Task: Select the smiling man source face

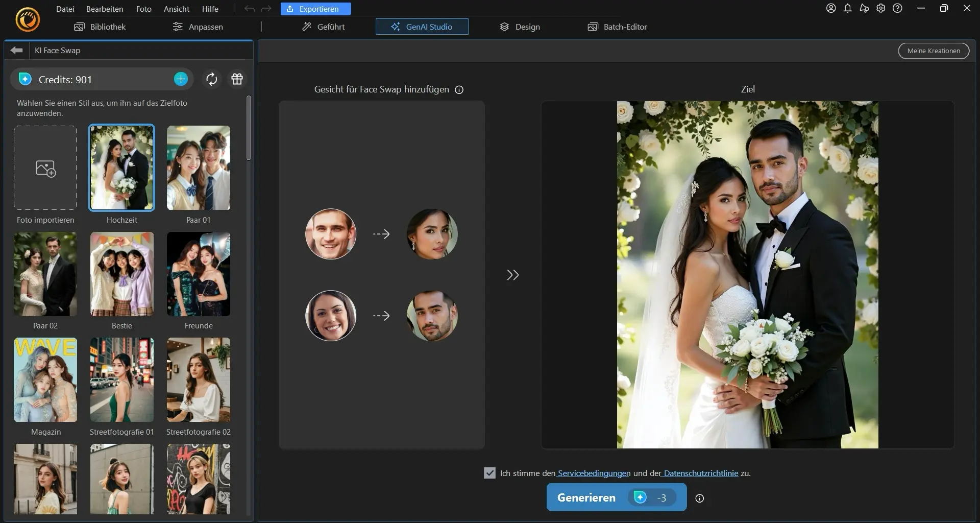Action: click(331, 234)
